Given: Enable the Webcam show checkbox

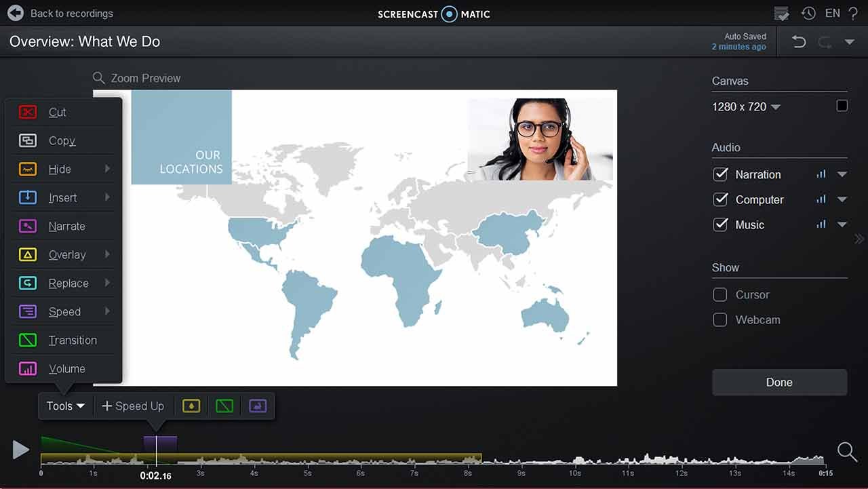Looking at the screenshot, I should (x=720, y=319).
